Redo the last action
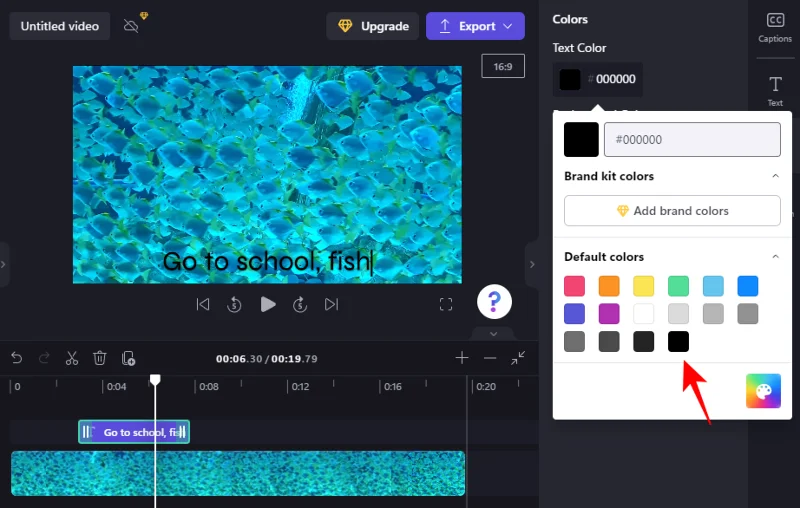The width and height of the screenshot is (800, 508). click(44, 358)
